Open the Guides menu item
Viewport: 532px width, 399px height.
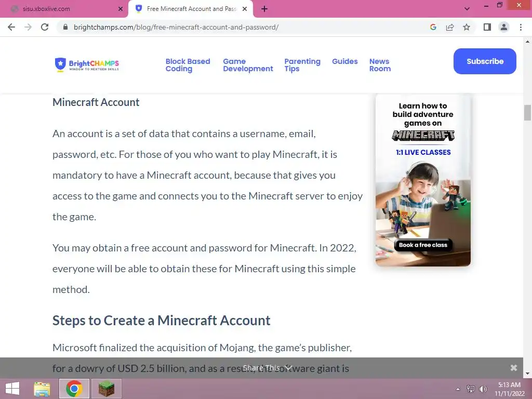click(345, 61)
